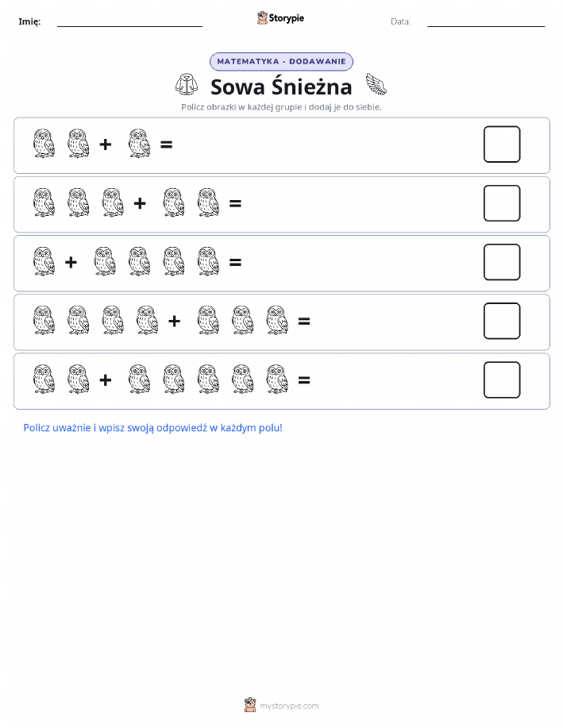The height and width of the screenshot is (728, 563).
Task: Click the bear icon in the footer
Action: click(250, 705)
